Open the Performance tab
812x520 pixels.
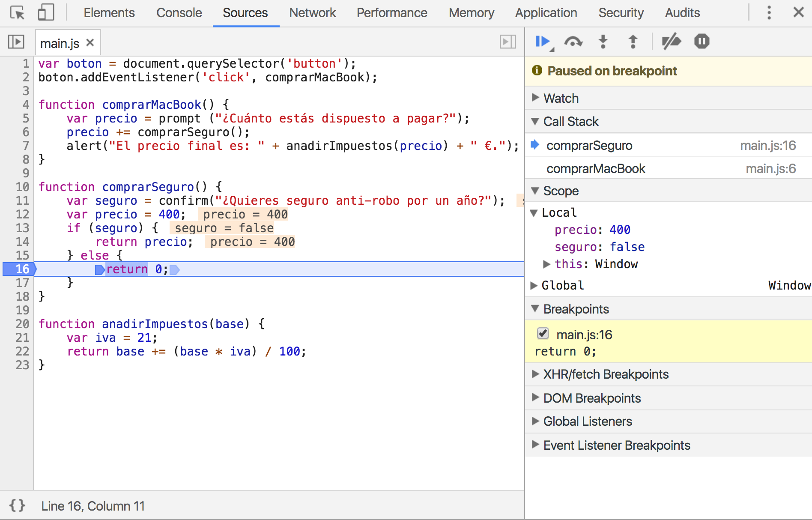392,13
